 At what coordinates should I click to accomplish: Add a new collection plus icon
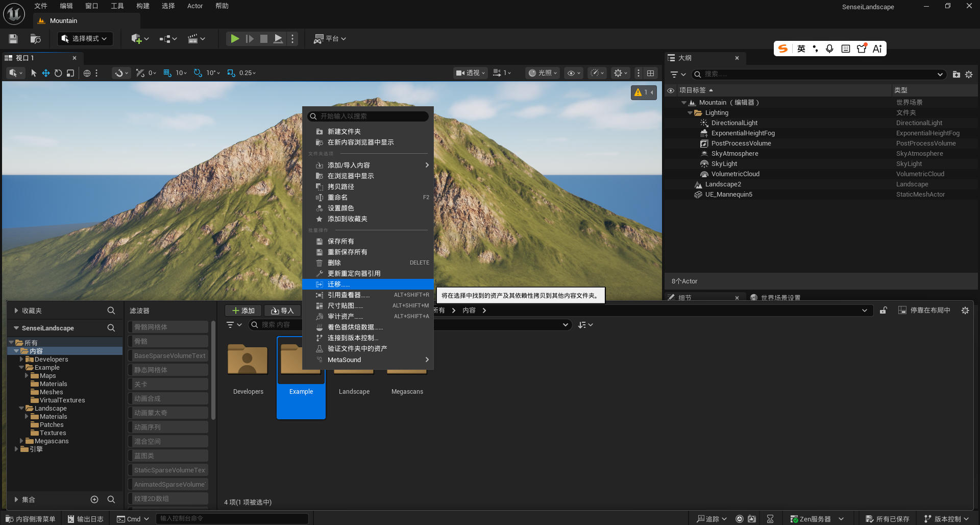94,499
